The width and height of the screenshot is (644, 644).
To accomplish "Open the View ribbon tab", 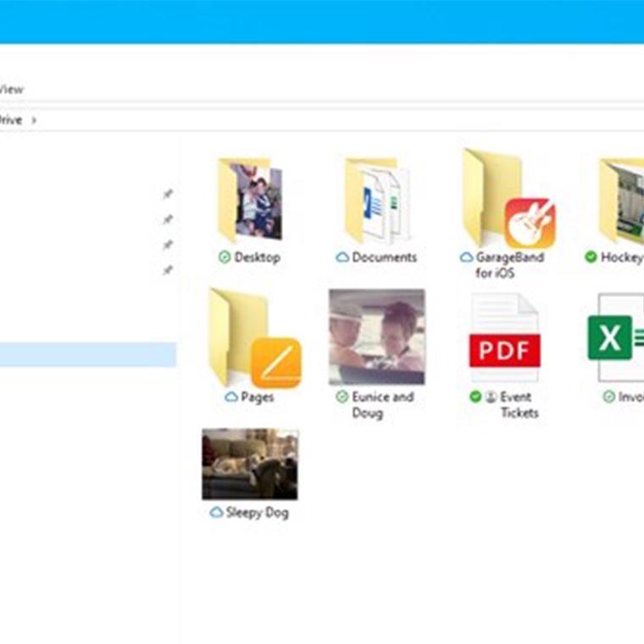I will point(12,89).
